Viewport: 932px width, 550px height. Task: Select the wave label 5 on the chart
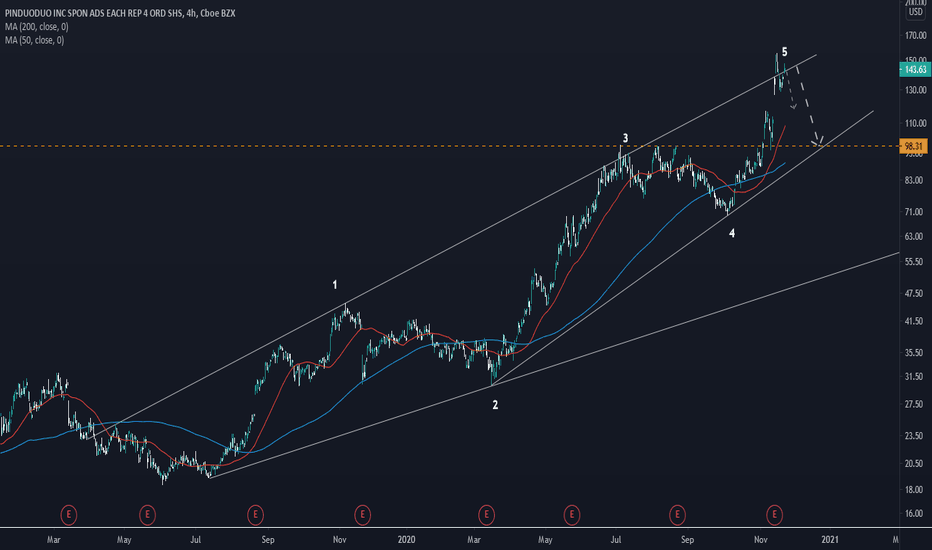point(785,52)
